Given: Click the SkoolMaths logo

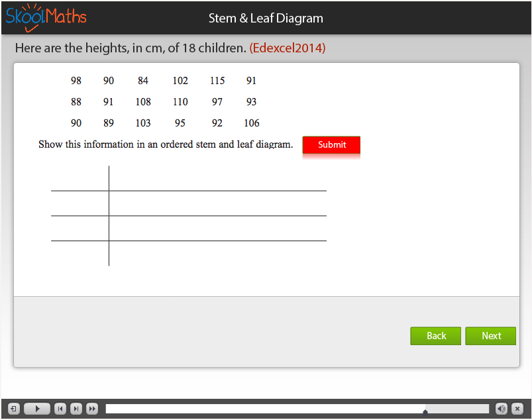Looking at the screenshot, I should pos(46,17).
